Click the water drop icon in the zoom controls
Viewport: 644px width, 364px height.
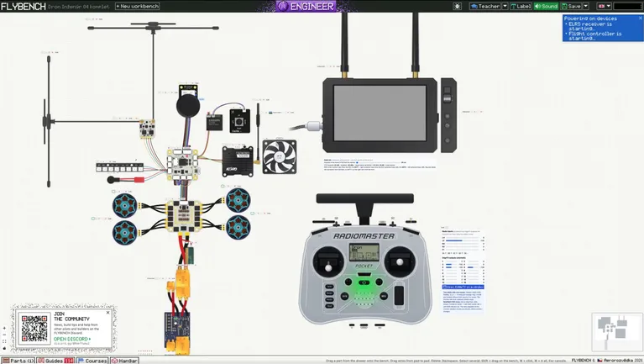[4, 348]
